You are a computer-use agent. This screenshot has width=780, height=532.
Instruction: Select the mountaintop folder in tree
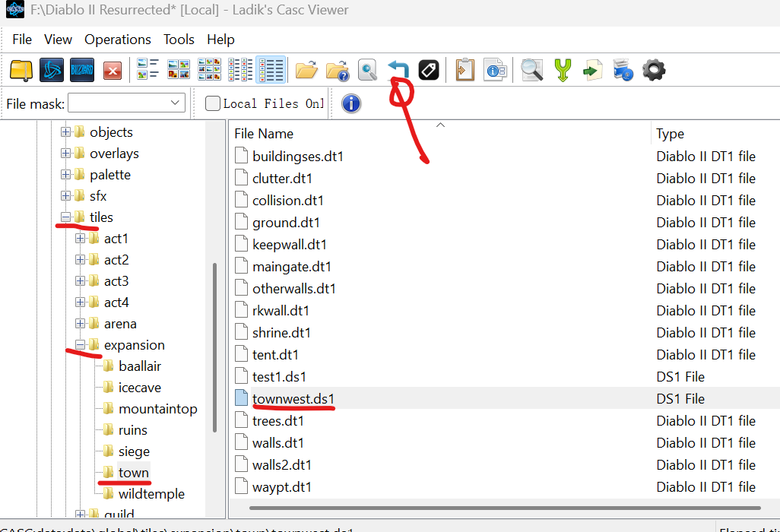[x=157, y=409]
